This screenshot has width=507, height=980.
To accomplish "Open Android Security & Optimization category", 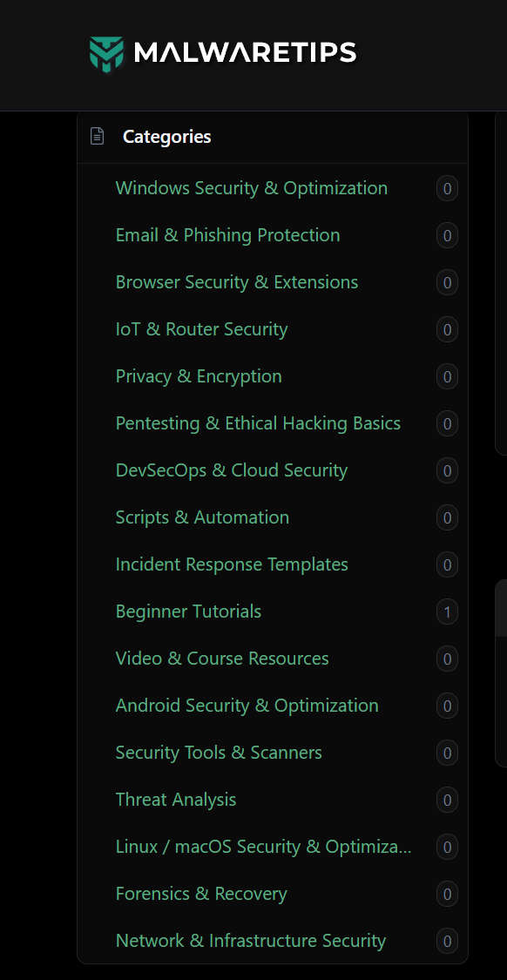I will point(247,706).
